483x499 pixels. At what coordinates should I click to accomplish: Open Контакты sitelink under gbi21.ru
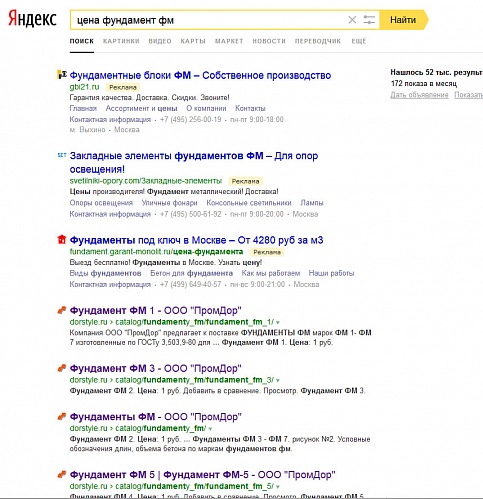pos(250,108)
